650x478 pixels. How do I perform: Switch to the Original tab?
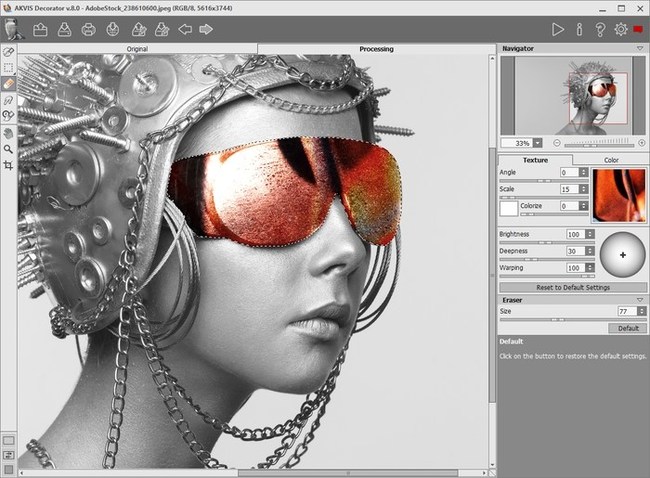(137, 49)
